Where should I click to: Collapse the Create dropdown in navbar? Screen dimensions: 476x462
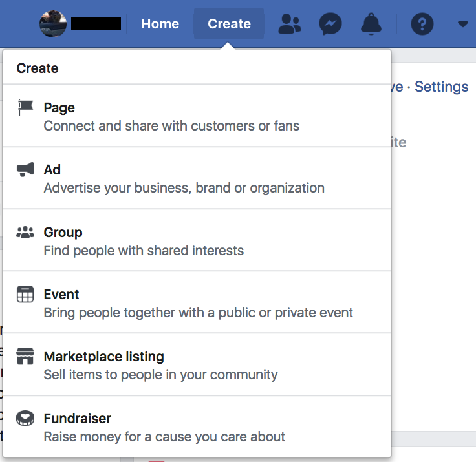pos(229,25)
